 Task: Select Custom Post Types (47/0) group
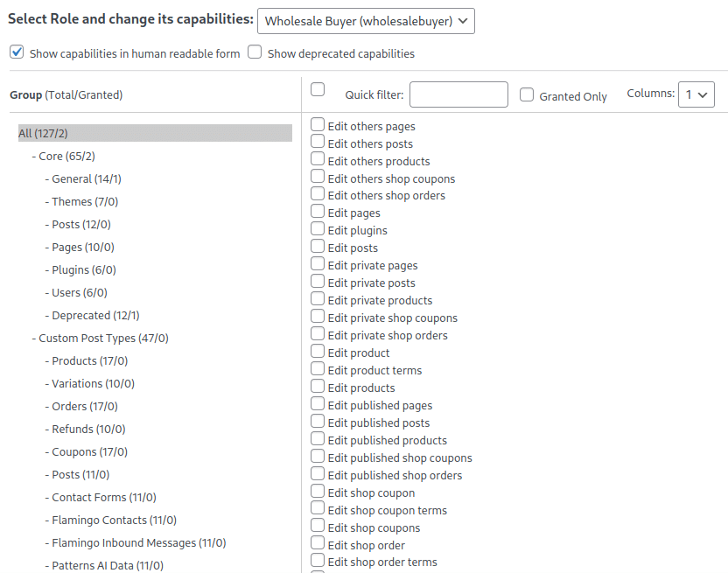coord(103,338)
